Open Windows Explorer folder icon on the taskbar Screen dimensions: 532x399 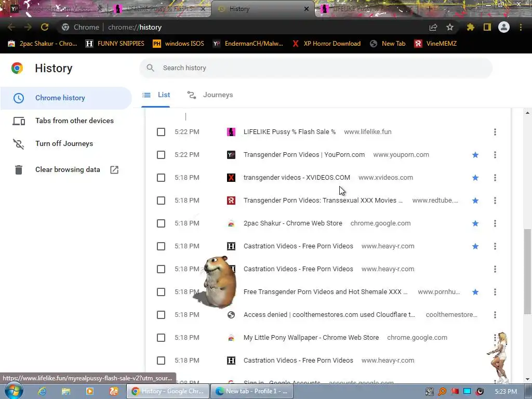click(66, 391)
